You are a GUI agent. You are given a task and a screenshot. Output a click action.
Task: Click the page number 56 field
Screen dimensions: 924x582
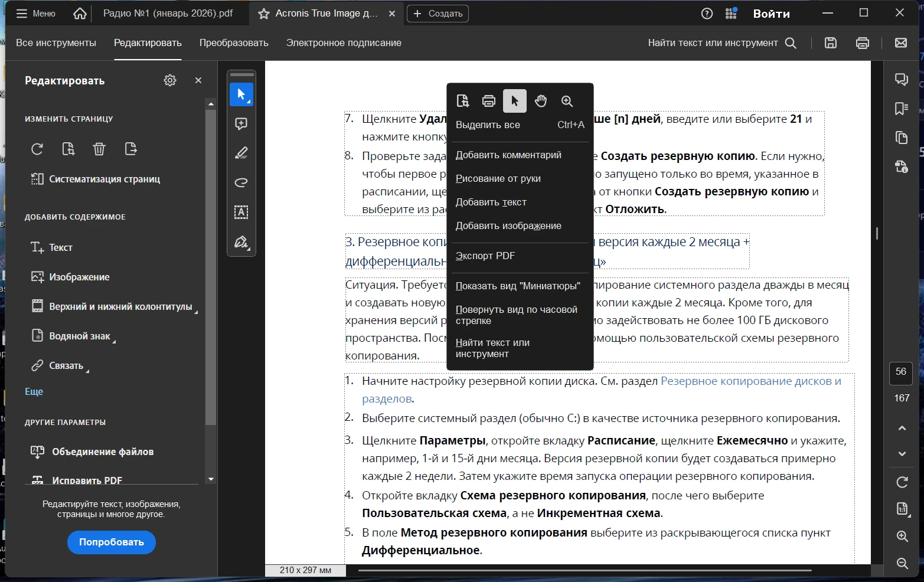click(900, 372)
